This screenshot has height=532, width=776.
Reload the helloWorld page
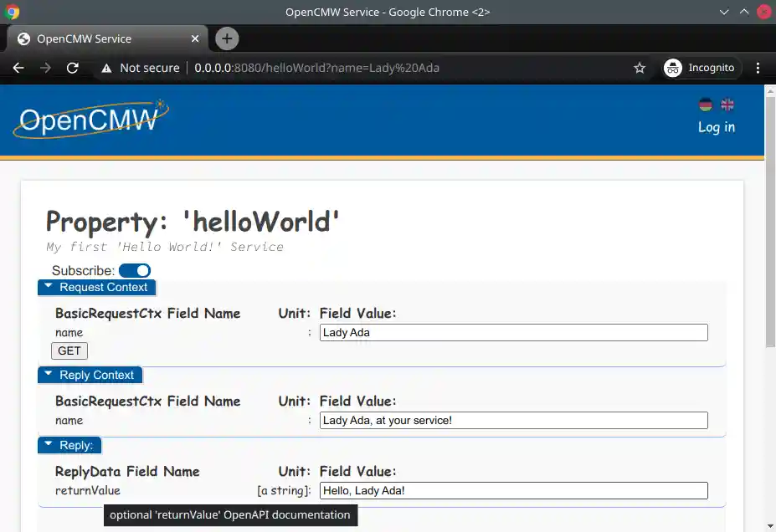click(x=72, y=68)
